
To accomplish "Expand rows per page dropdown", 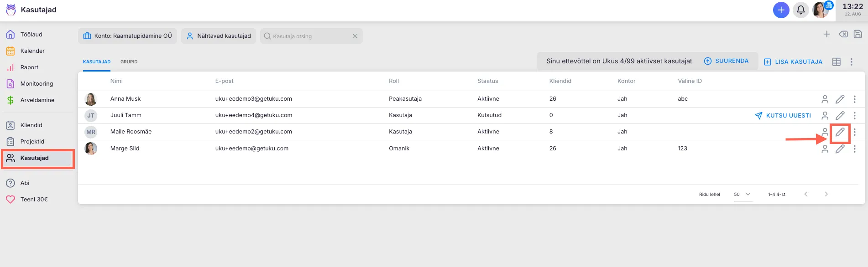I will pos(743,194).
